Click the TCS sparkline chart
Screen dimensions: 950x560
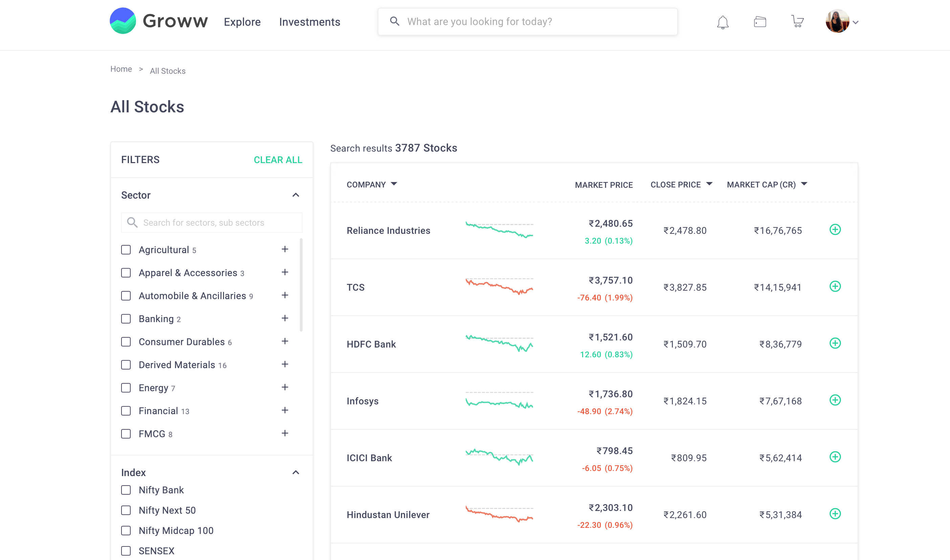[499, 286]
